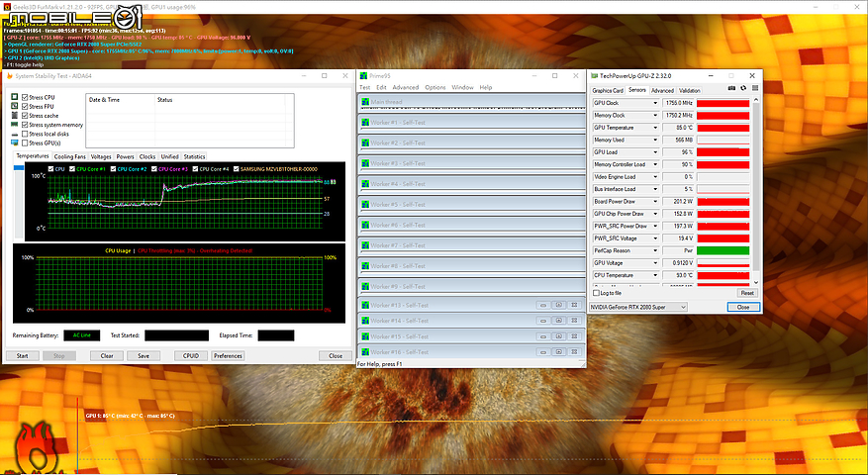
Task: Click GPU-Z screenshot camera icon
Action: pos(731,89)
